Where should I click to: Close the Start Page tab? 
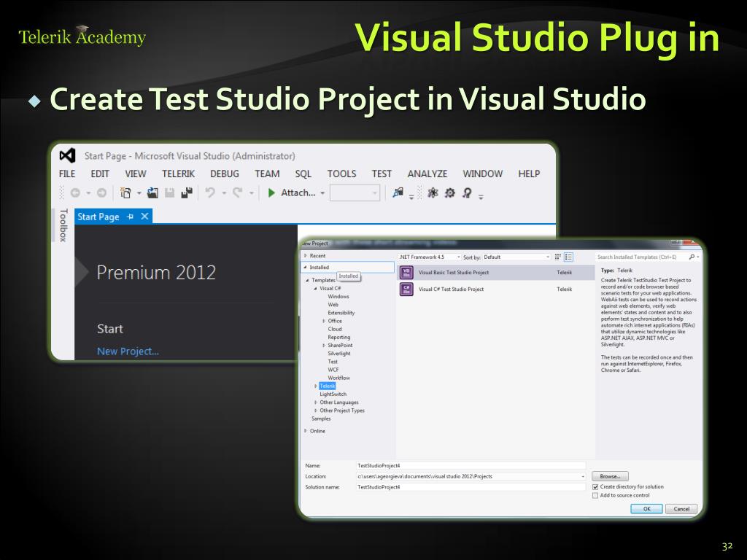[145, 217]
